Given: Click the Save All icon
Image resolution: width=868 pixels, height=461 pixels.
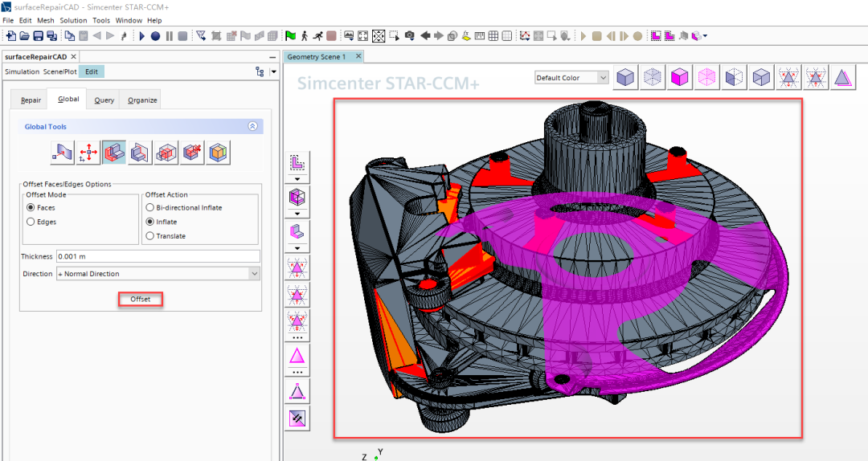Looking at the screenshot, I should (52, 36).
